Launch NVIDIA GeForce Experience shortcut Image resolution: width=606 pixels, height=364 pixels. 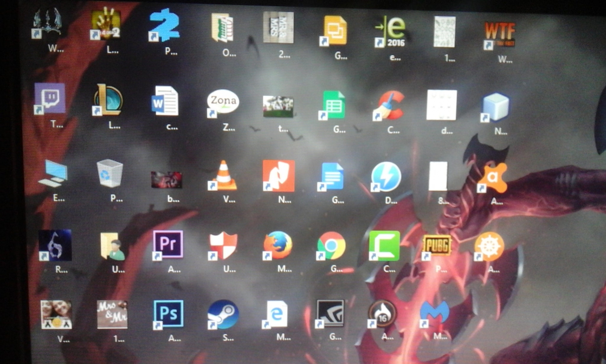pyautogui.click(x=330, y=314)
